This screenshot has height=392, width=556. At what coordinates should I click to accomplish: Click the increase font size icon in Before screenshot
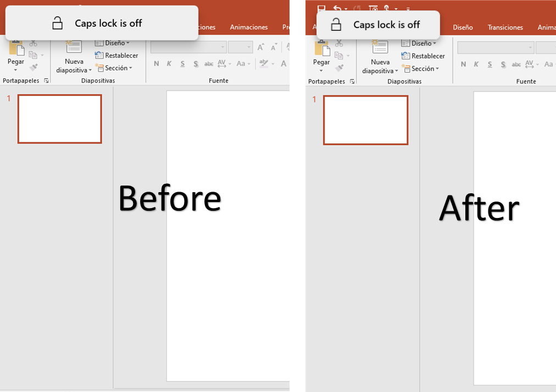point(260,47)
